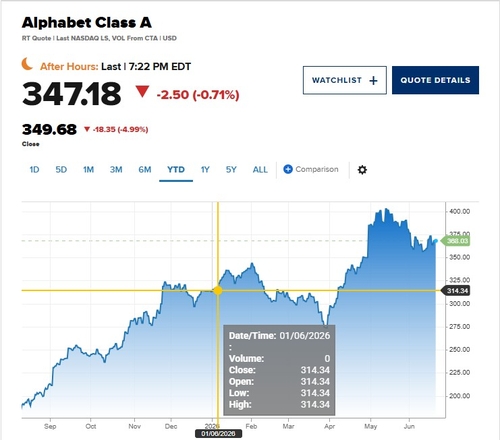Switch chart to 3M range
500x440 pixels.
pos(116,170)
